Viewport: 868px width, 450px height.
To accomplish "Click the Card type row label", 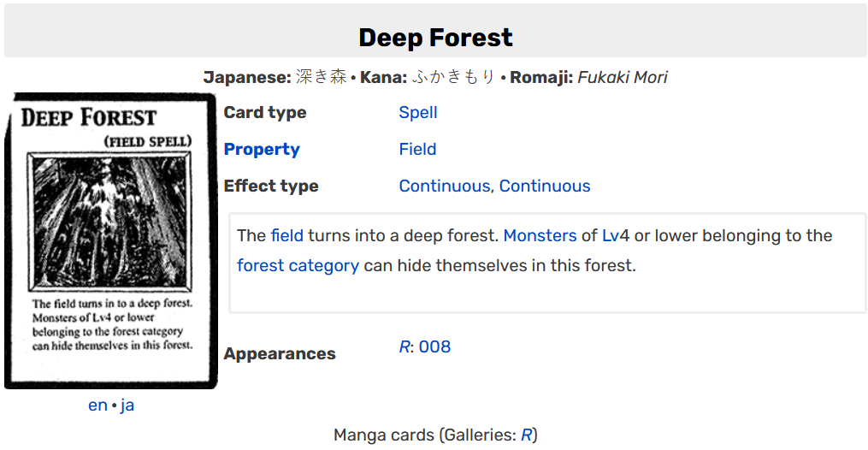I will 264,112.
